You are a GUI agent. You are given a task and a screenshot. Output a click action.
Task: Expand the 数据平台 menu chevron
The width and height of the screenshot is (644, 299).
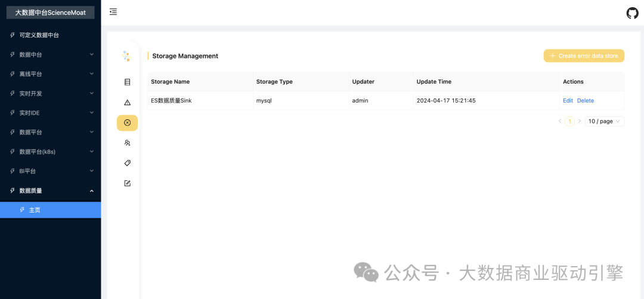[92, 132]
